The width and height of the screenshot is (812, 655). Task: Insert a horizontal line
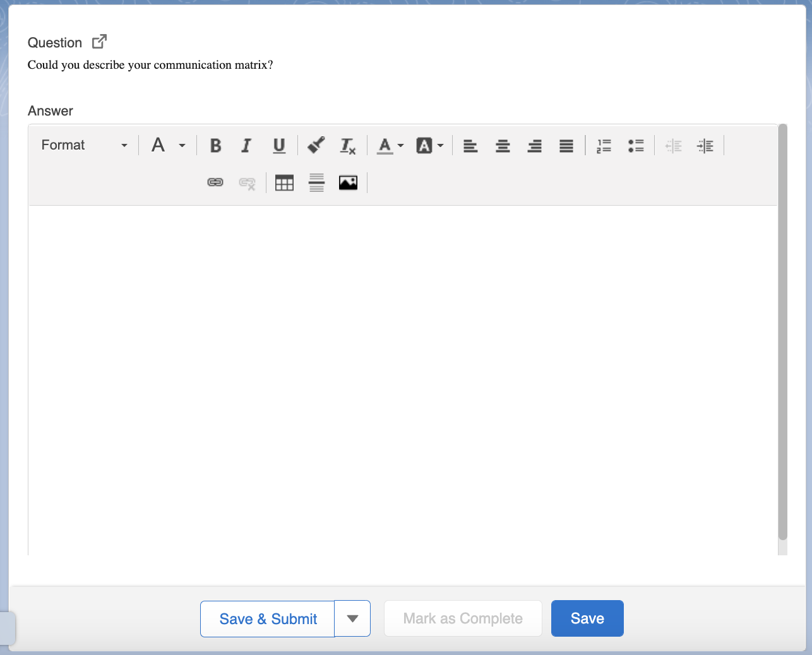click(x=316, y=183)
